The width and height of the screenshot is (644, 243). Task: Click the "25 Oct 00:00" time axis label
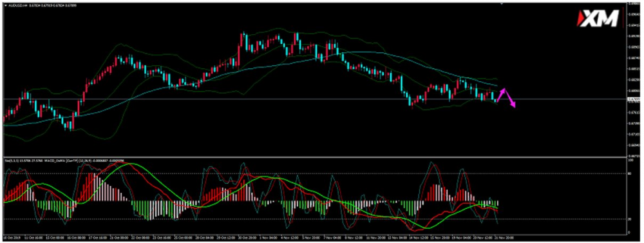tap(184, 237)
